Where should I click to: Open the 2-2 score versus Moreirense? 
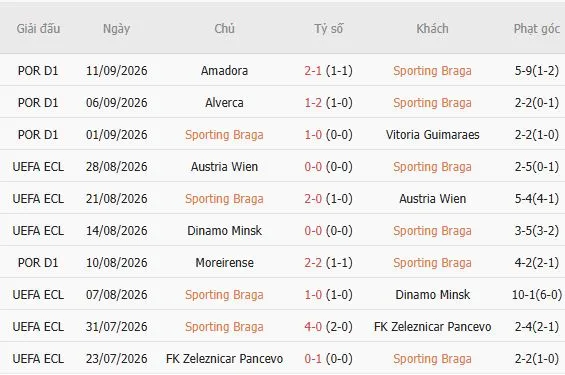[x=313, y=263]
